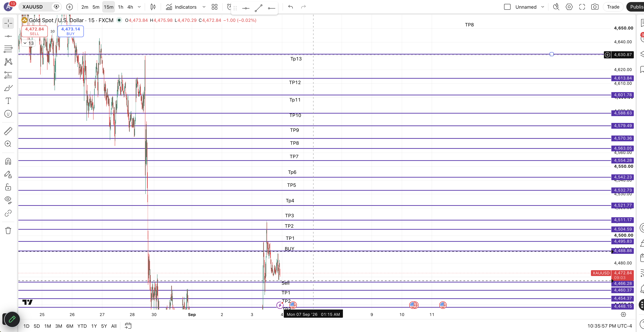644x332 pixels.
Task: Open the Trade panel button
Action: tap(613, 7)
